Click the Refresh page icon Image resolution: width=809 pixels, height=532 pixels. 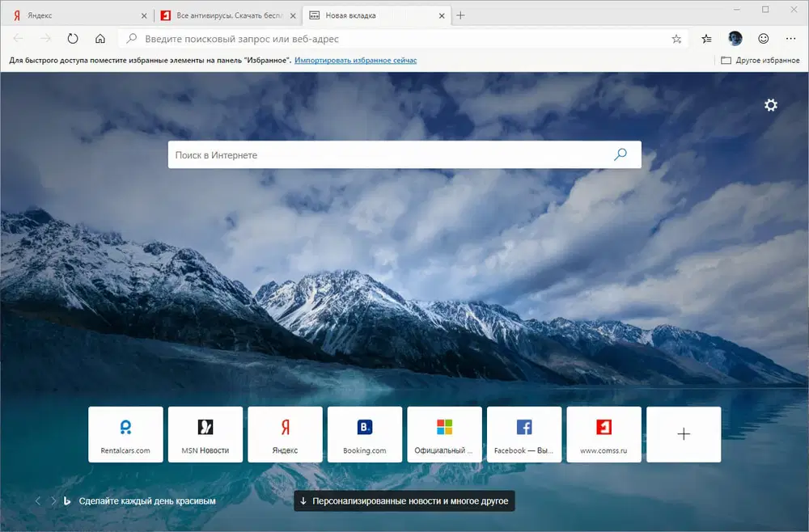click(73, 38)
